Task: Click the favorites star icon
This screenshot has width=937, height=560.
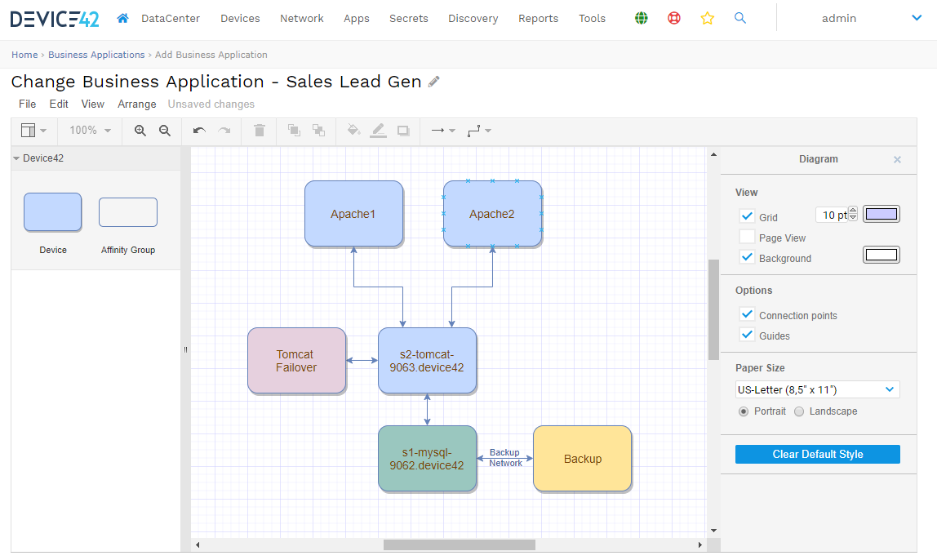Action: (x=707, y=19)
